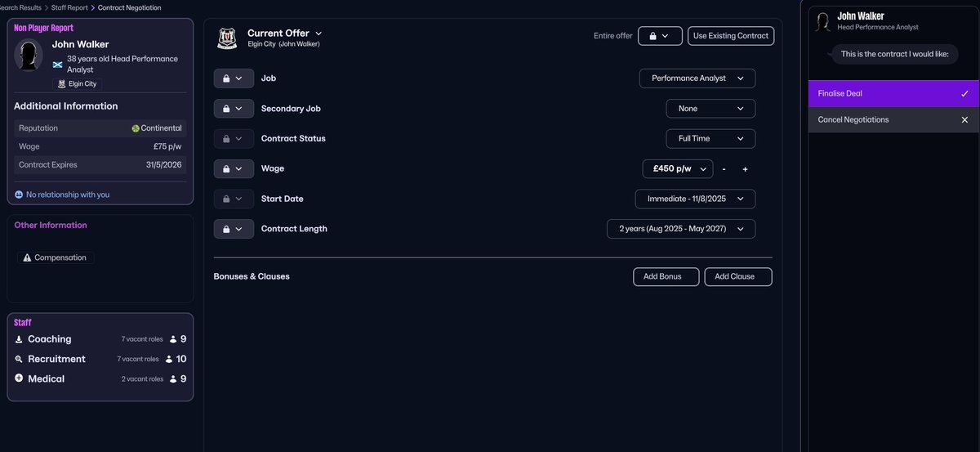Click Use Existing Contract button
The image size is (980, 452).
click(x=731, y=36)
